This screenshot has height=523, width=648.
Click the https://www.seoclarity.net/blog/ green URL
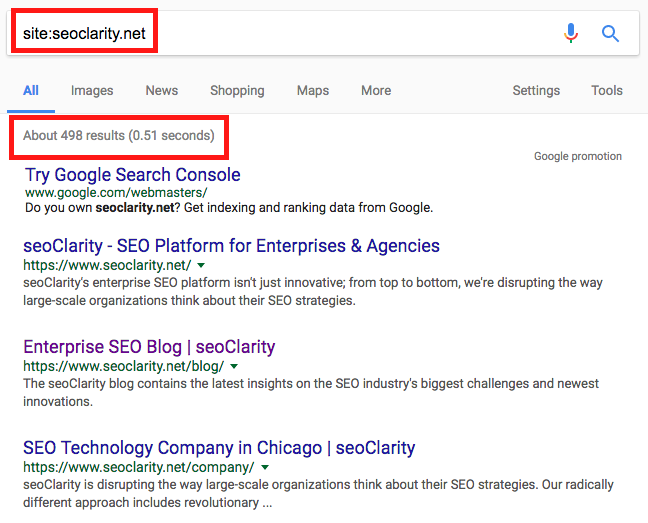pos(124,367)
